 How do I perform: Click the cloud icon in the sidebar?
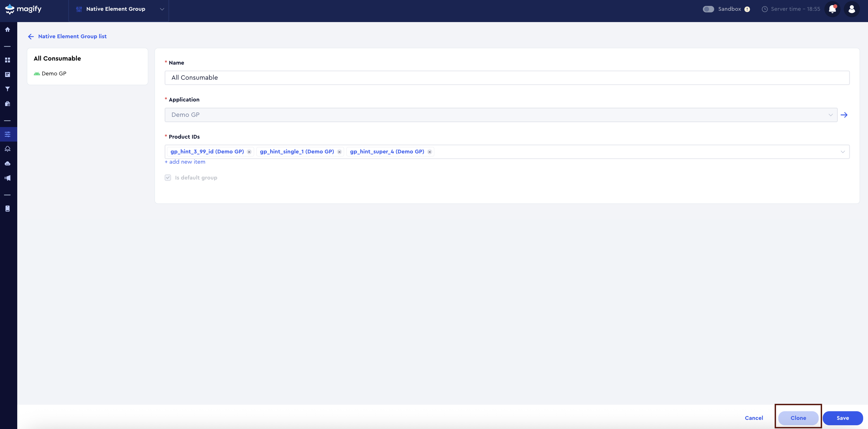pos(8,163)
